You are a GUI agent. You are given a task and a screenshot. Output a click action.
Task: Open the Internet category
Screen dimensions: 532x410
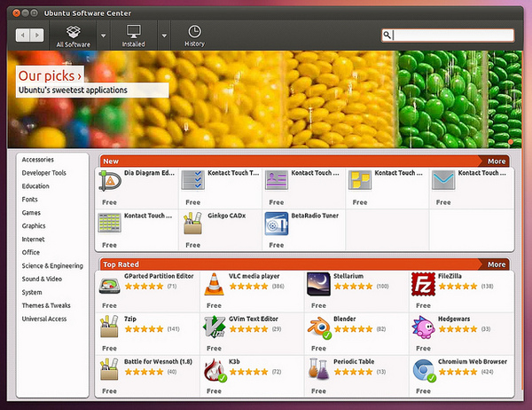[x=33, y=239]
